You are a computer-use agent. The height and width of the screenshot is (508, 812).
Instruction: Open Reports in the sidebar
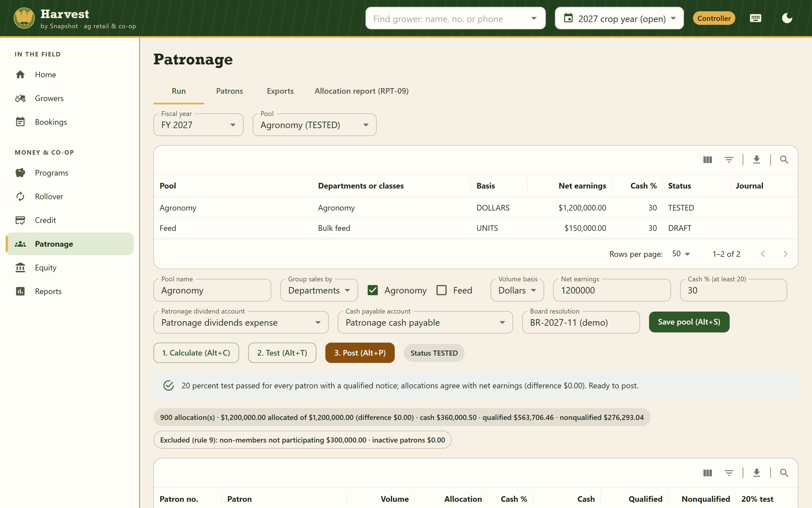(x=69, y=291)
